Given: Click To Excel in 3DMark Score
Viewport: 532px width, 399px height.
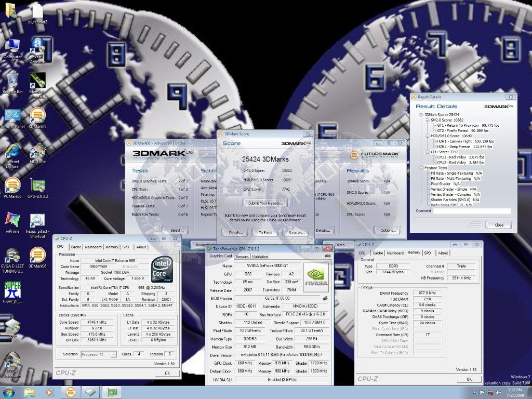Looking at the screenshot, I should pyautogui.click(x=265, y=233).
